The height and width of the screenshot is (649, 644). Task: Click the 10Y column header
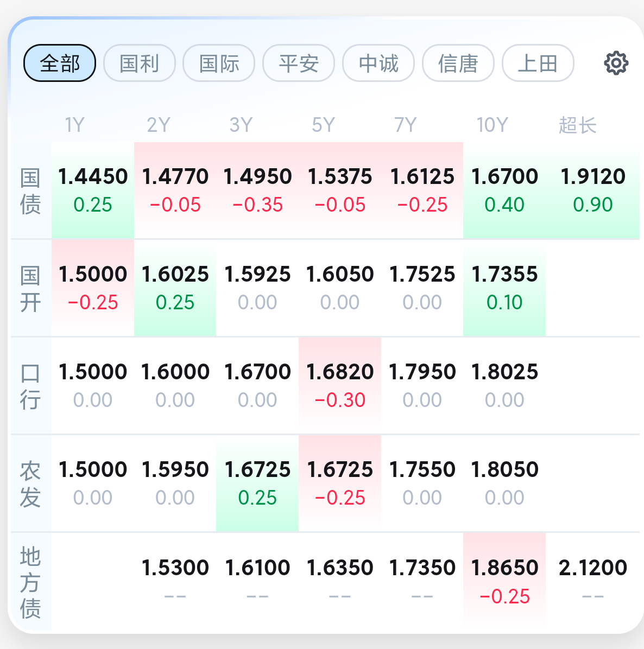pyautogui.click(x=492, y=125)
